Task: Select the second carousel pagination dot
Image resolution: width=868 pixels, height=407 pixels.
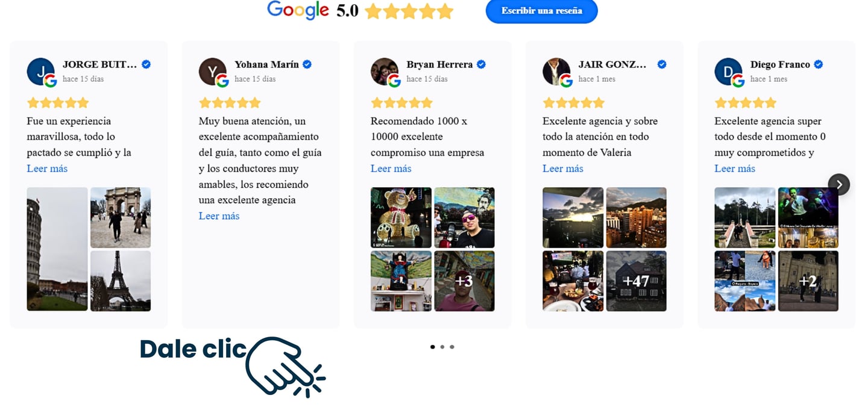Action: [442, 347]
